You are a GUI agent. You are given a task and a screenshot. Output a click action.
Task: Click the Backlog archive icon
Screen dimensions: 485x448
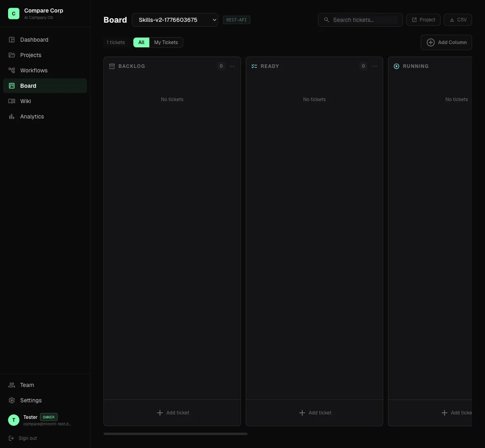[112, 66]
